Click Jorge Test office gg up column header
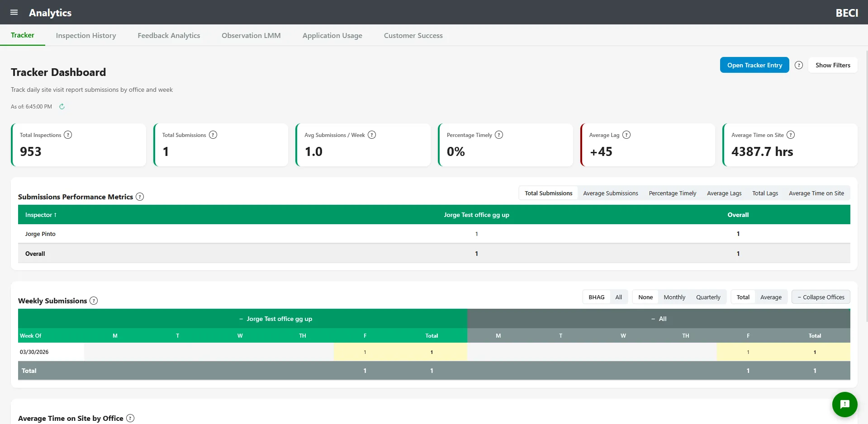This screenshot has width=868, height=424. 476,215
